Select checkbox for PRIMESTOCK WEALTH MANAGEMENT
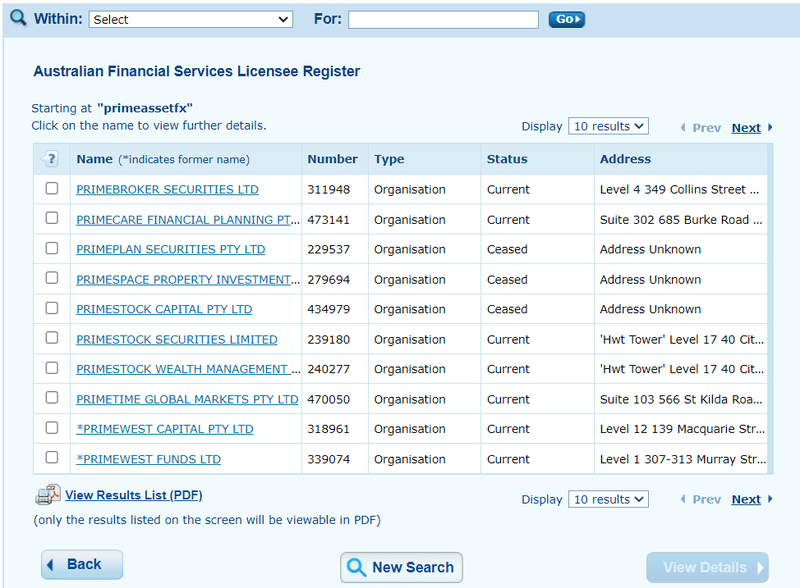The image size is (800, 588). pos(52,368)
